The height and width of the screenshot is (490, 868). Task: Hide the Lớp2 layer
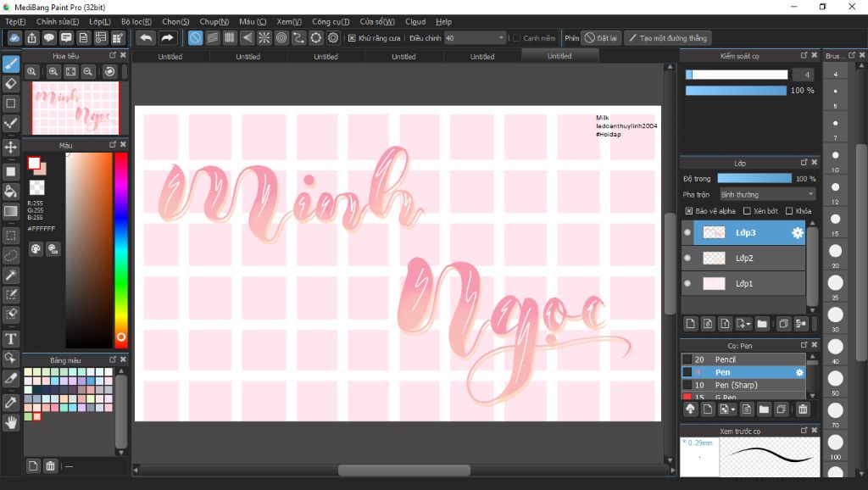pyautogui.click(x=687, y=258)
